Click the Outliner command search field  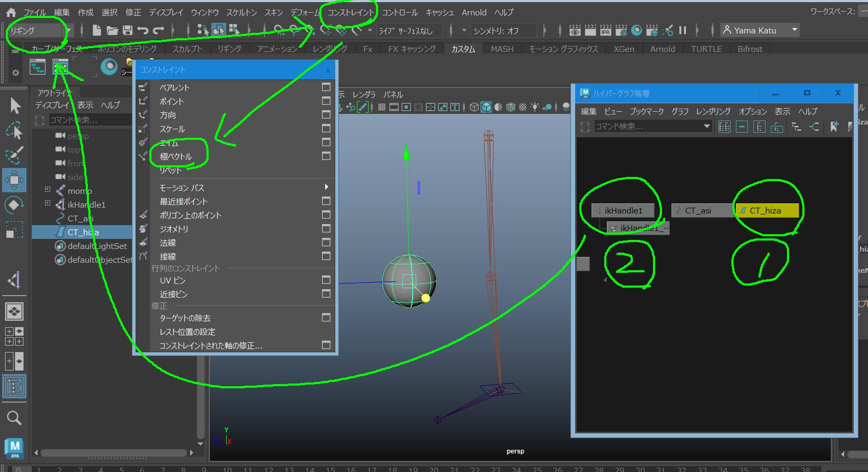(x=90, y=120)
